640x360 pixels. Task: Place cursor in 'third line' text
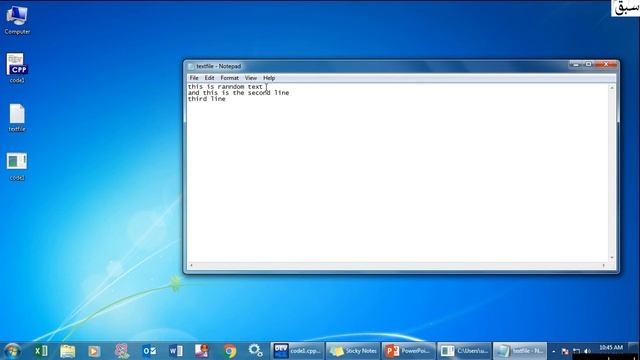pyautogui.click(x=207, y=99)
